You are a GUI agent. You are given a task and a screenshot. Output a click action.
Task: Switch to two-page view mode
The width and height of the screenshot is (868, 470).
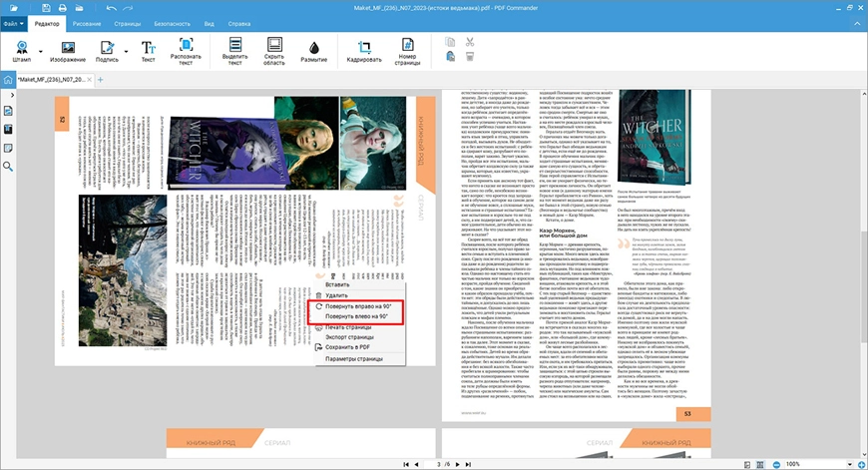pyautogui.click(x=760, y=464)
